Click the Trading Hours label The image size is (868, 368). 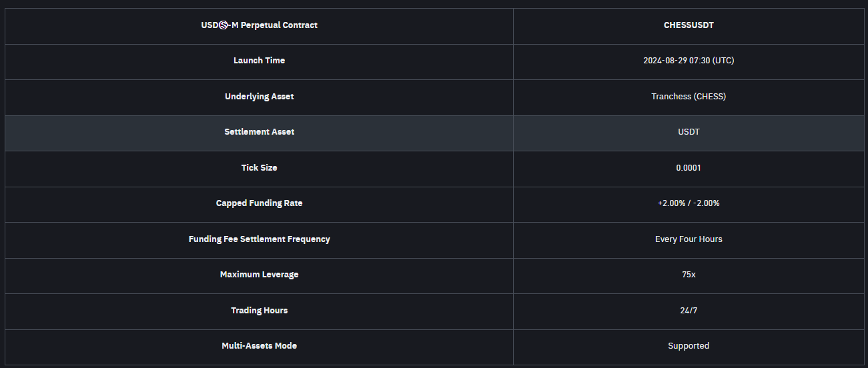(x=259, y=311)
